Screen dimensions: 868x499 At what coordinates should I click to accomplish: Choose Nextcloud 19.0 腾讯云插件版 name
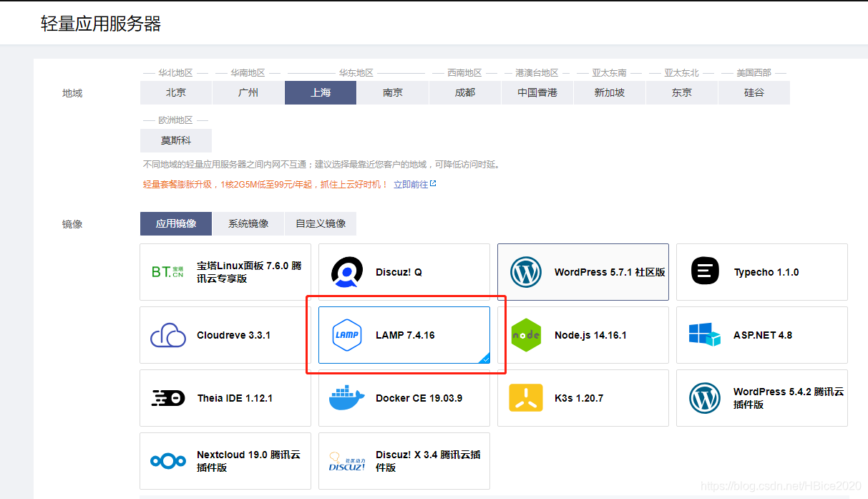click(x=248, y=461)
